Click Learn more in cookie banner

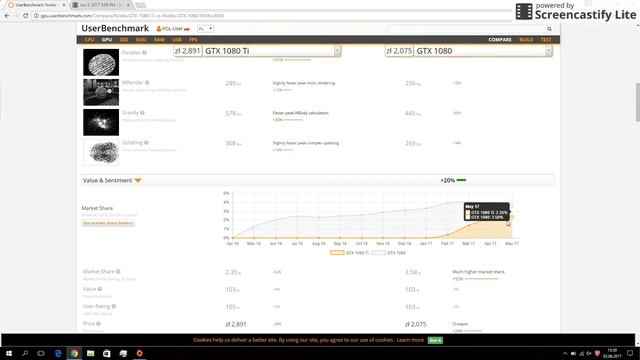pos(410,340)
